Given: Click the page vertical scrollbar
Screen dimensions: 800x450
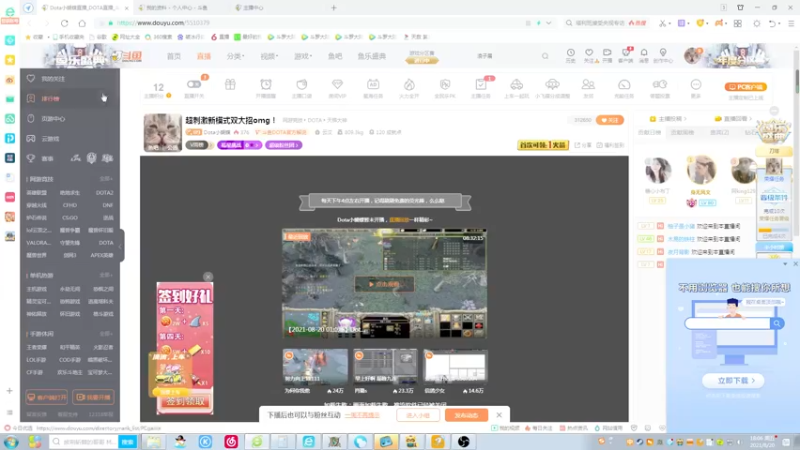Looking at the screenshot, I should tap(797, 82).
